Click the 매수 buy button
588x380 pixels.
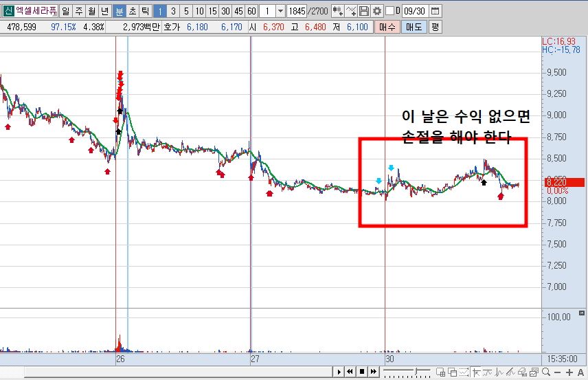click(x=387, y=27)
